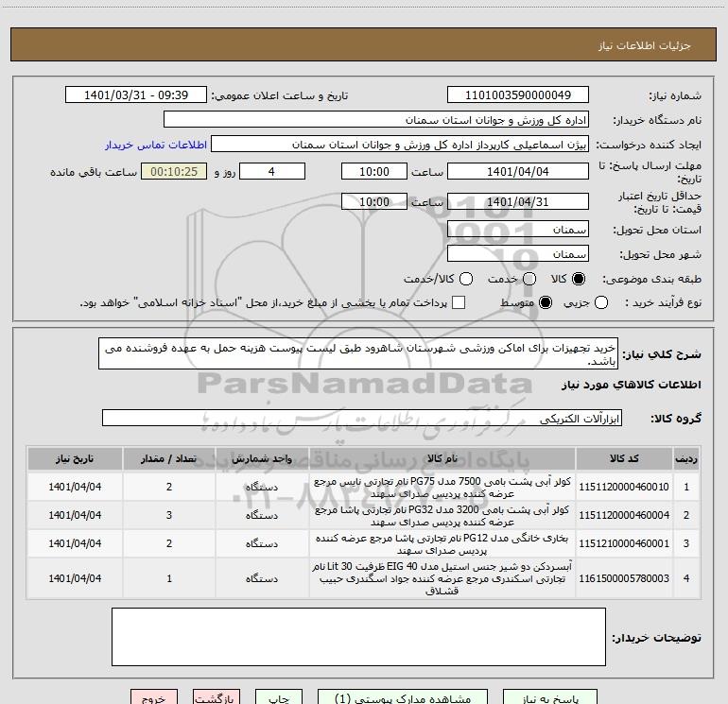Click the unit دستگاه in row 3

262,543
